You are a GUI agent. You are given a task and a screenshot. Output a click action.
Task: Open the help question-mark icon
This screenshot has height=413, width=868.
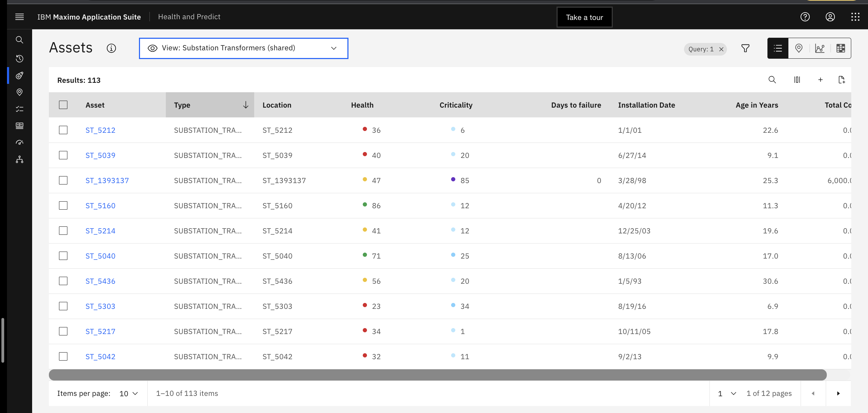tap(805, 17)
